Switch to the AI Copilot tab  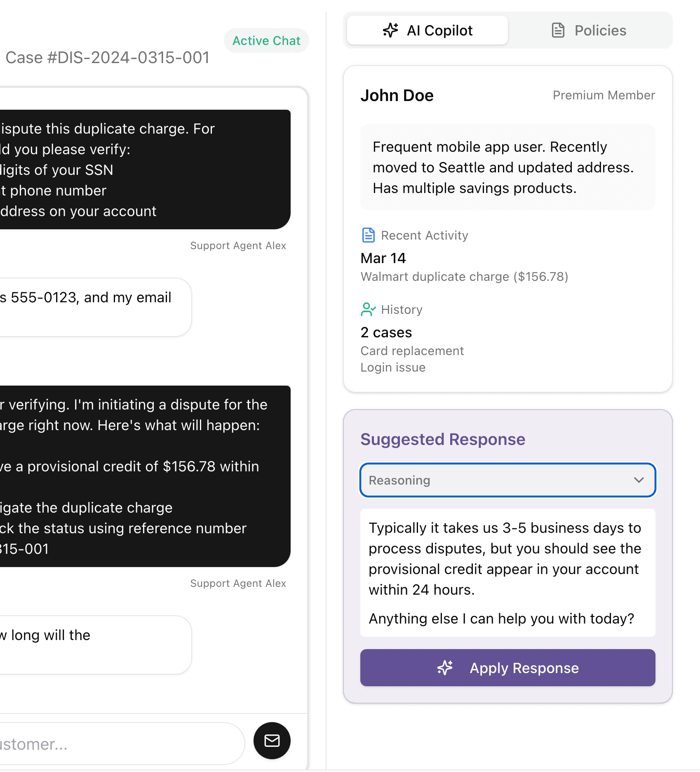[440, 30]
